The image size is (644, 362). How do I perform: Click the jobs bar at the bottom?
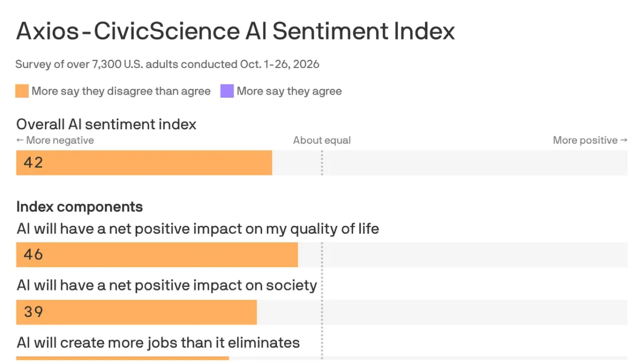(122, 358)
